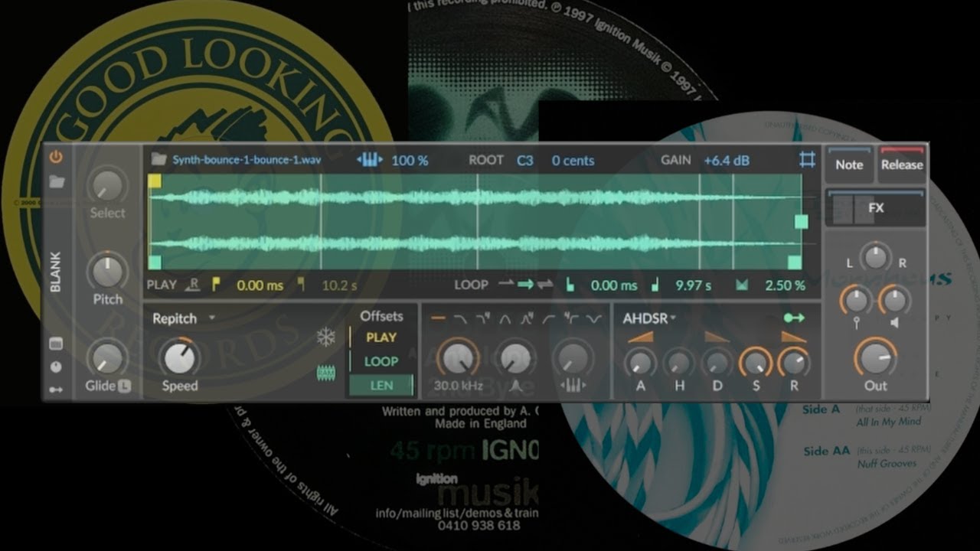This screenshot has width=980, height=551.
Task: Adjust the Glide knob
Action: (108, 358)
